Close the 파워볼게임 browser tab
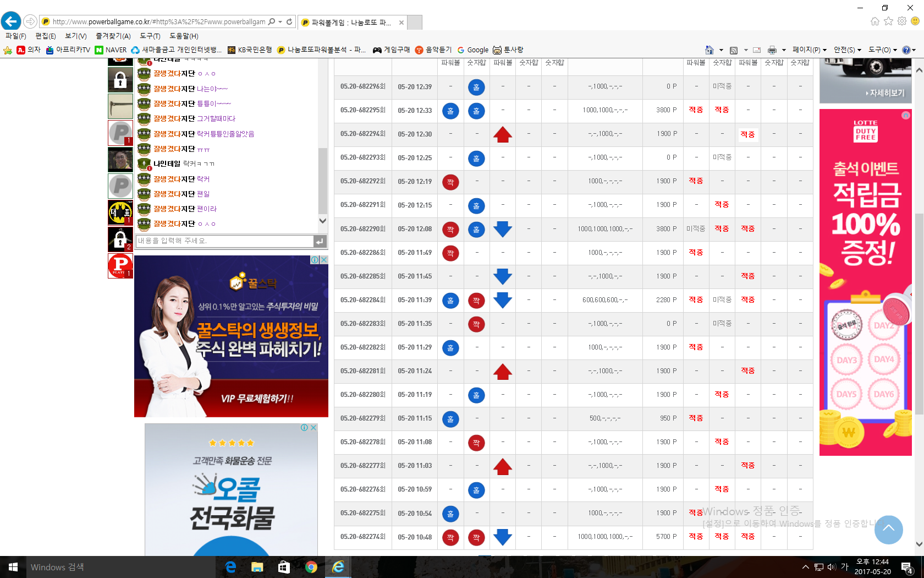Image resolution: width=924 pixels, height=578 pixels. [402, 23]
